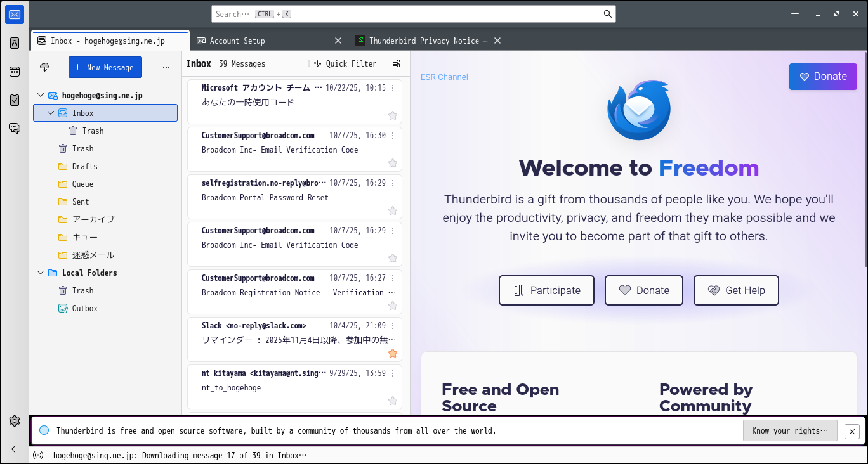Viewport: 868px width, 464px height.
Task: Open the アーカイブ folder
Action: pos(105,219)
